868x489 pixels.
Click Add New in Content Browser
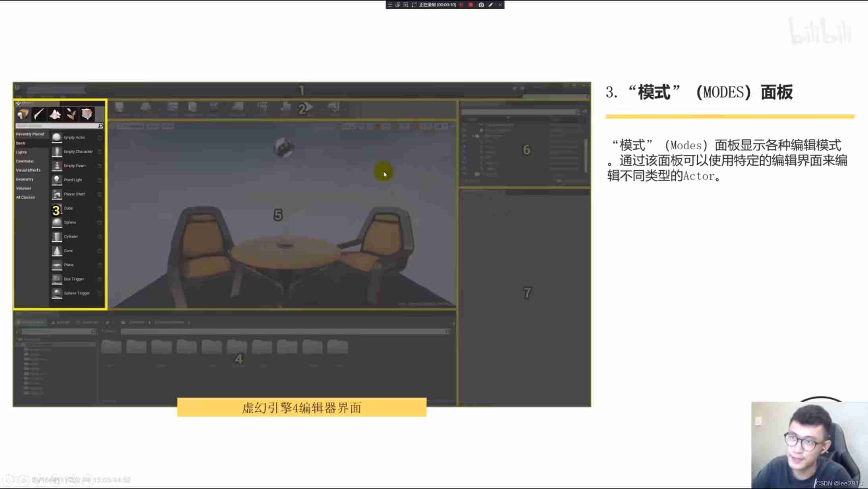point(31,322)
